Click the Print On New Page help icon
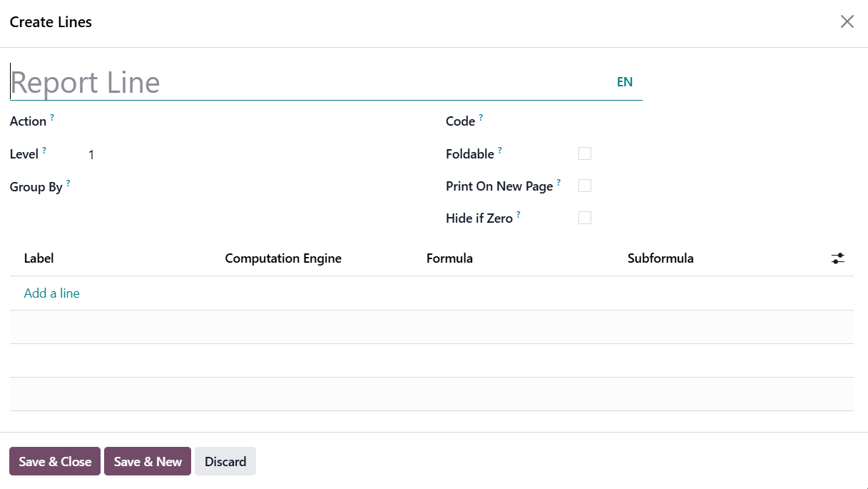The width and height of the screenshot is (868, 489). [x=558, y=182]
